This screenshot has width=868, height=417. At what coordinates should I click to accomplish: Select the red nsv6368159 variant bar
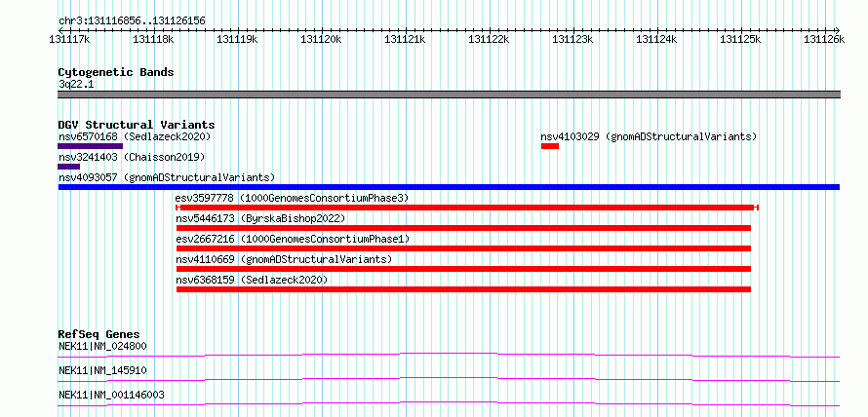coord(463,289)
